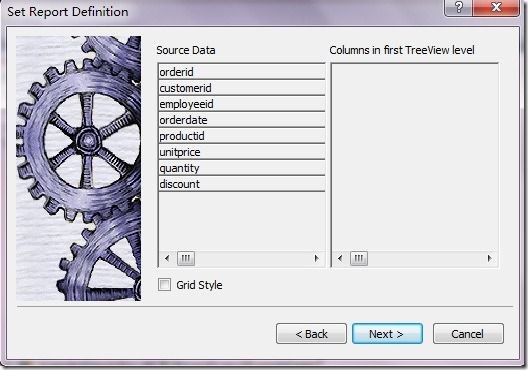This screenshot has height=370, width=528.
Task: Click the Source Data horizontal scroll thumb
Action: click(186, 259)
